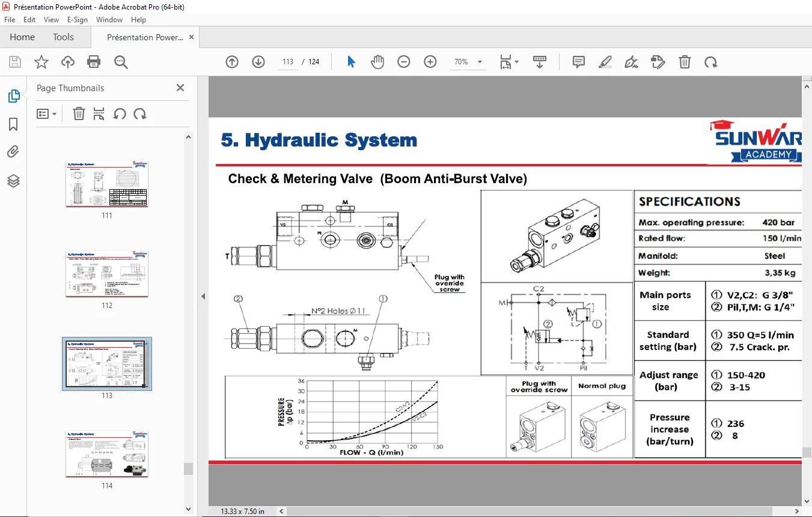Close the Présentation PowerPoint document tab
Viewport: 812px width, 517px height.
[x=192, y=37]
